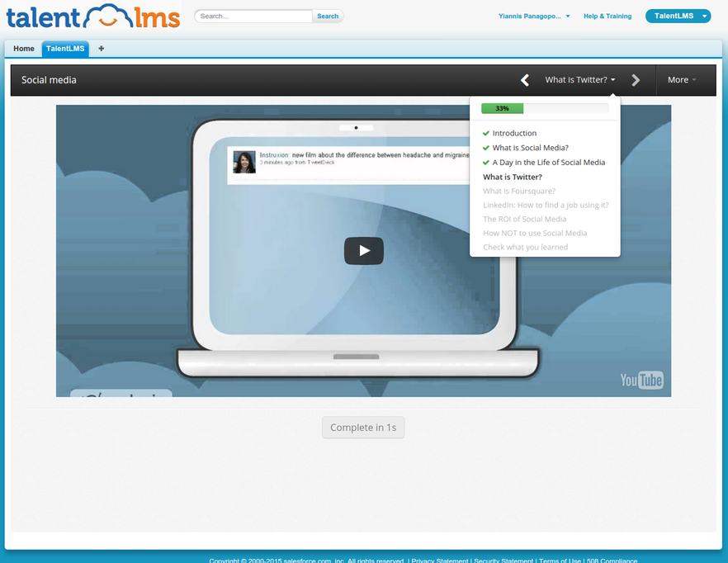Expand the More menu
Image resolution: width=728 pixels, height=563 pixels.
682,80
